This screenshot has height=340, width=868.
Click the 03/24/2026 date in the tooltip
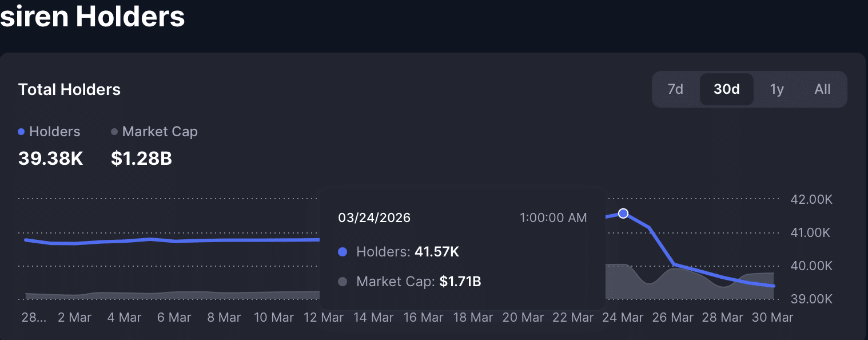pyautogui.click(x=373, y=218)
